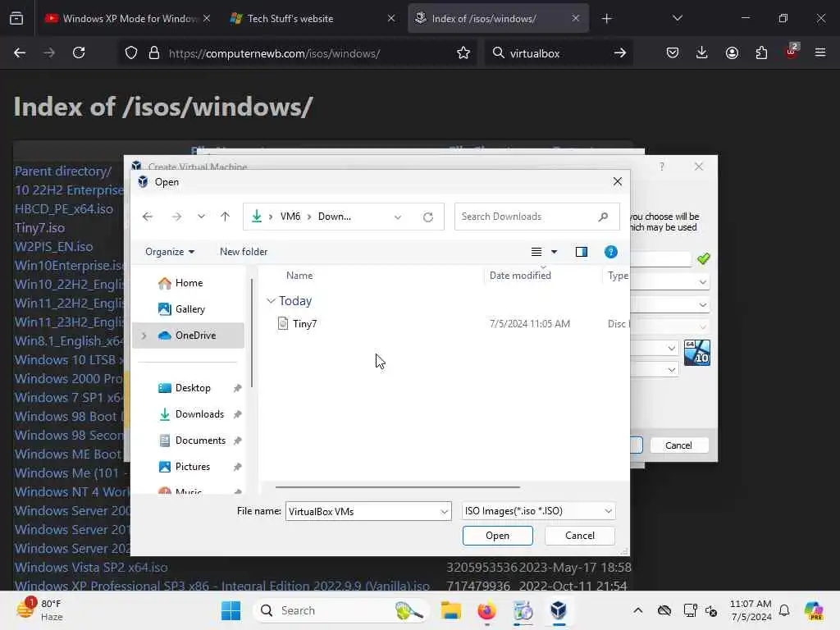Reload the current page
The height and width of the screenshot is (630, 840).
(79, 52)
